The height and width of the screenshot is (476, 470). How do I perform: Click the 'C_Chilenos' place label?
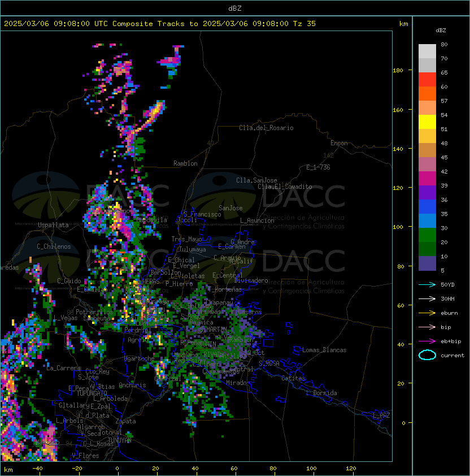point(54,246)
